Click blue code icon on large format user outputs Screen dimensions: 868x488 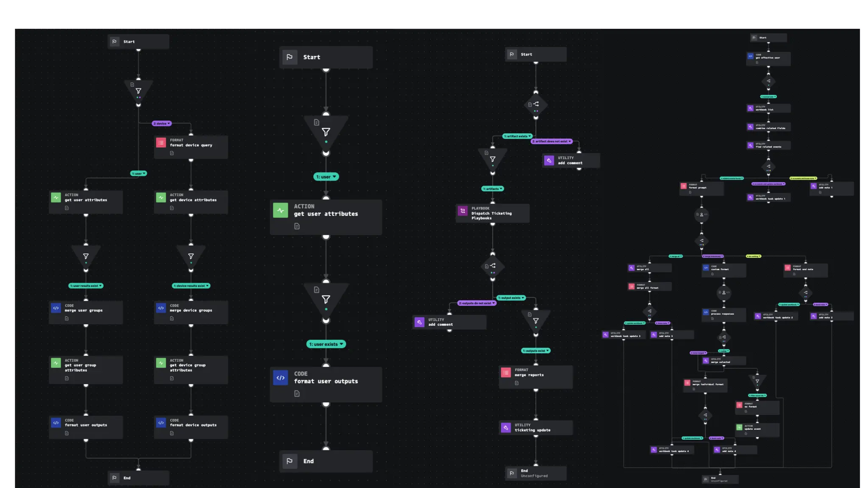coord(280,377)
